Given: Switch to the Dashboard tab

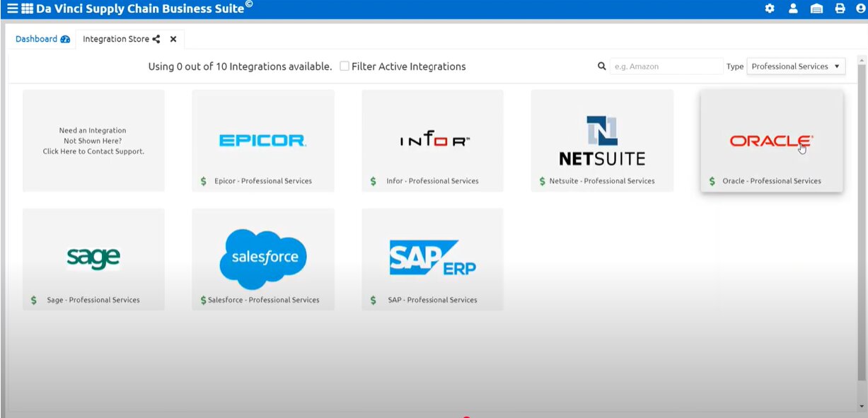Looking at the screenshot, I should pyautogui.click(x=42, y=39).
